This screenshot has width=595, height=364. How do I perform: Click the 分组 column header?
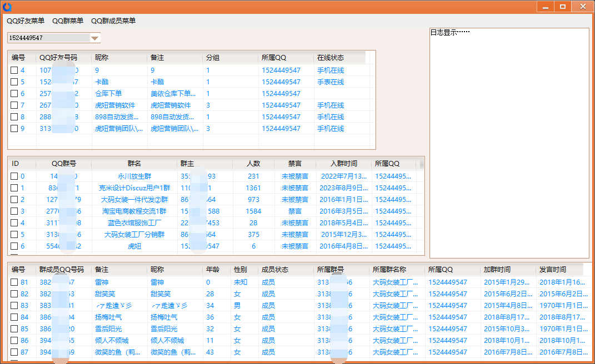pos(231,58)
